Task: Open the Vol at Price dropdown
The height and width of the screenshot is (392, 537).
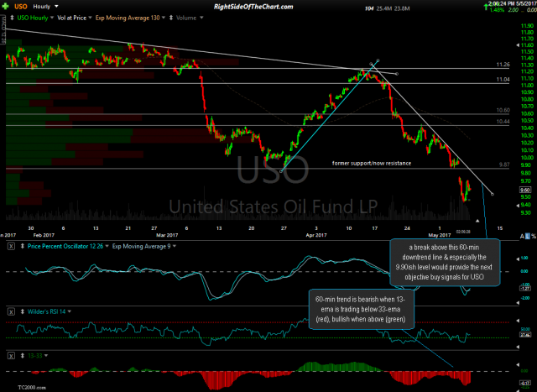Action: tap(90, 18)
